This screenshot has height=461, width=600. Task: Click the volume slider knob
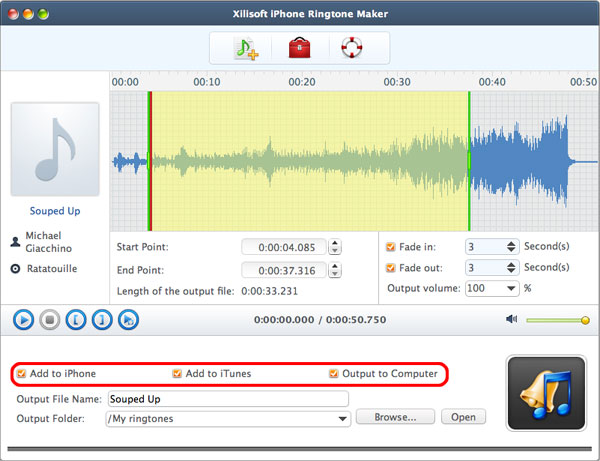pos(585,320)
